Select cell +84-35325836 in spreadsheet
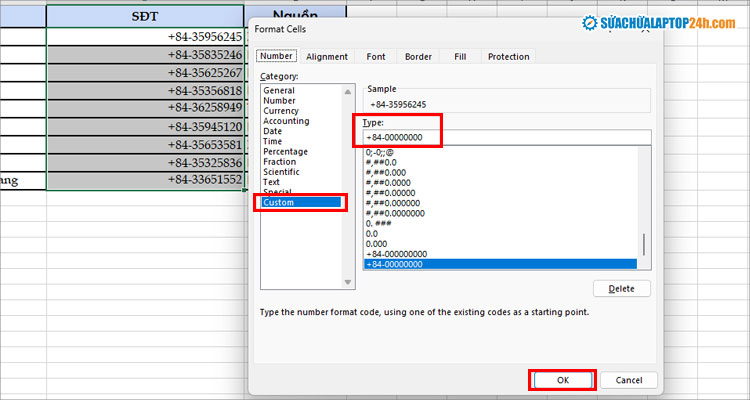The image size is (750, 400). [x=145, y=163]
